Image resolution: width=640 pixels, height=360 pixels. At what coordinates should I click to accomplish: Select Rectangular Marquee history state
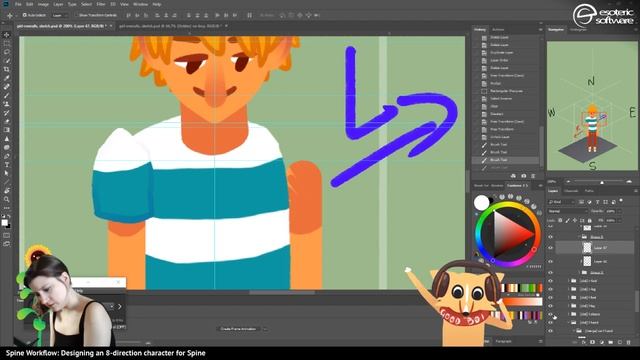tap(505, 91)
